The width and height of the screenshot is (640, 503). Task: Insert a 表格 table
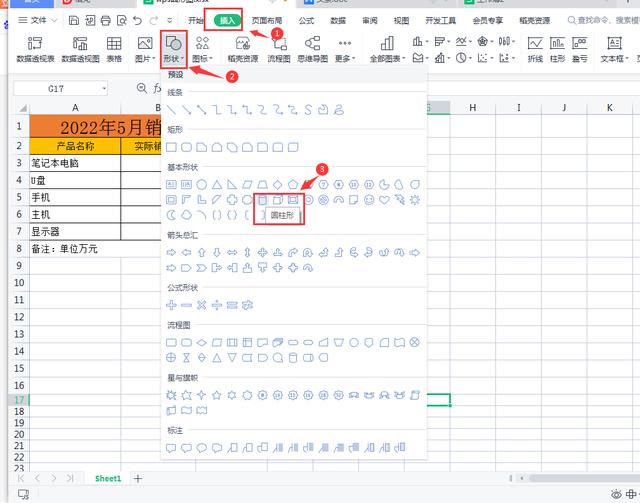[x=114, y=49]
